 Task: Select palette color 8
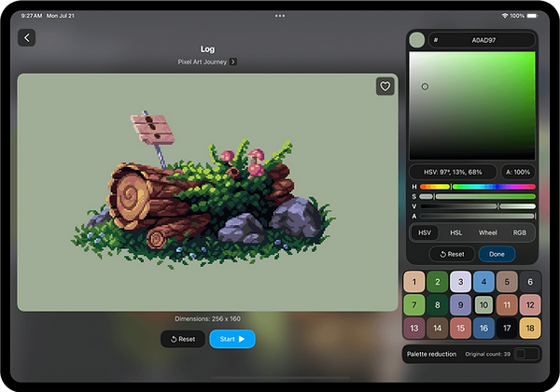pos(438,305)
